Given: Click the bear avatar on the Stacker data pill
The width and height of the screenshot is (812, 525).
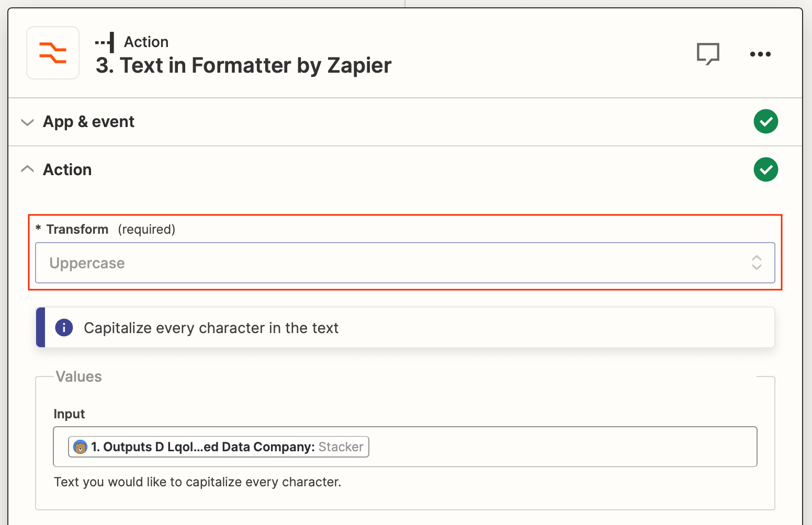Looking at the screenshot, I should (80, 447).
